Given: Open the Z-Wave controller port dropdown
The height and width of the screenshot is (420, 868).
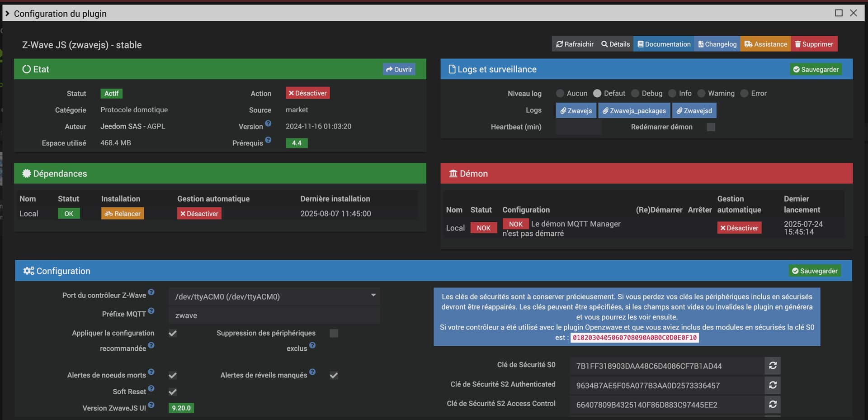Looking at the screenshot, I should coord(274,296).
